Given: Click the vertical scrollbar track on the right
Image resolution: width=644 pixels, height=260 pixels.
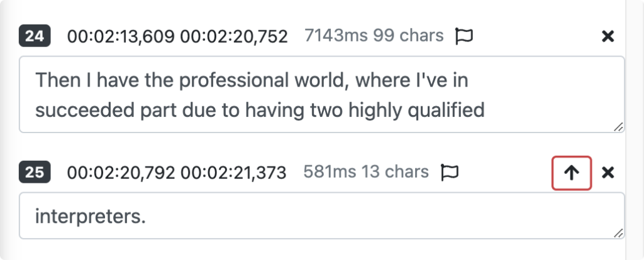Looking at the screenshot, I should 635,126.
